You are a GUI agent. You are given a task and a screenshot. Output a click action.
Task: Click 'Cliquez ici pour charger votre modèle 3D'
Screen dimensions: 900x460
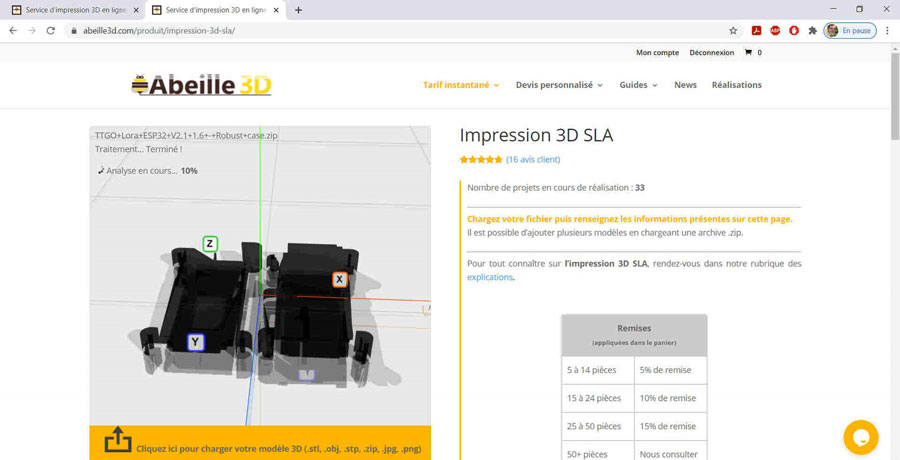278,449
